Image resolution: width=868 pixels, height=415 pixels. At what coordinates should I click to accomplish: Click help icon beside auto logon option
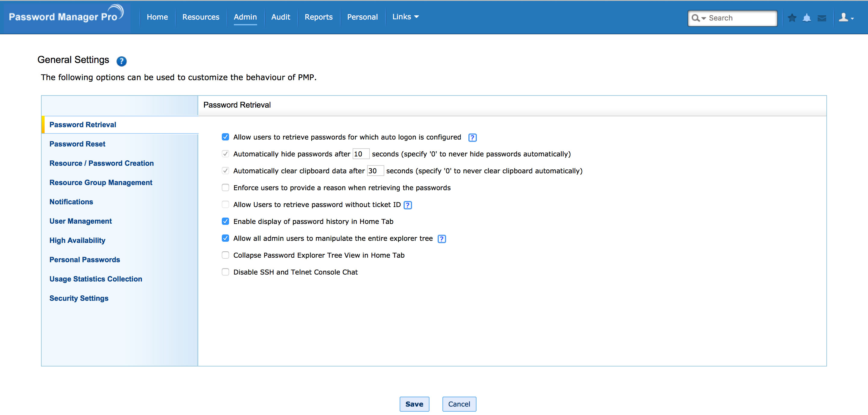point(472,137)
